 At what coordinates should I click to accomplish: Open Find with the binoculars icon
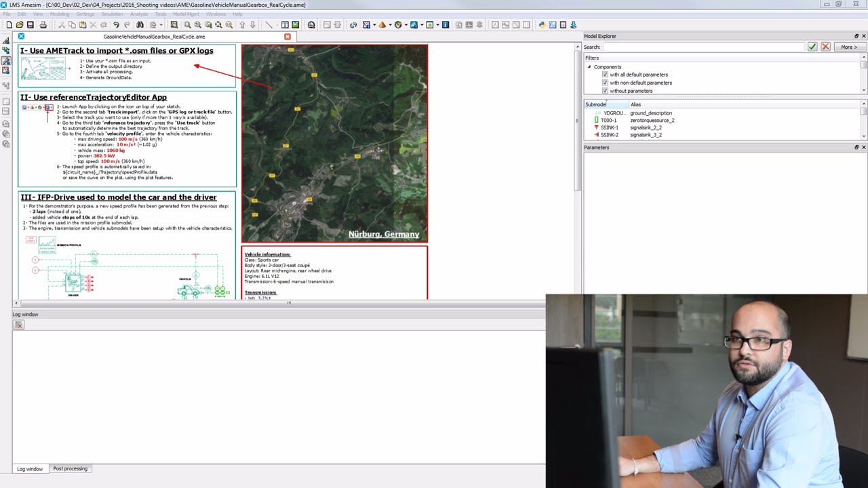pos(140,24)
